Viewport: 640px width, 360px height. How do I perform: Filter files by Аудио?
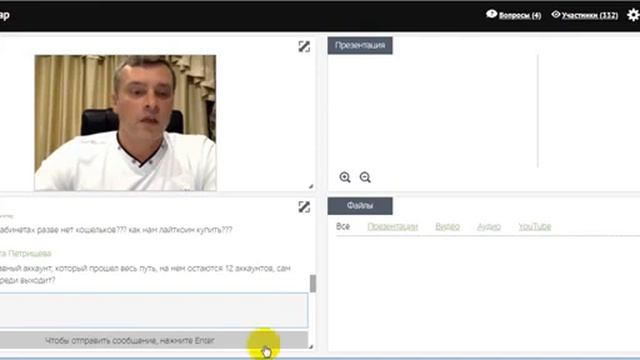pos(489,227)
